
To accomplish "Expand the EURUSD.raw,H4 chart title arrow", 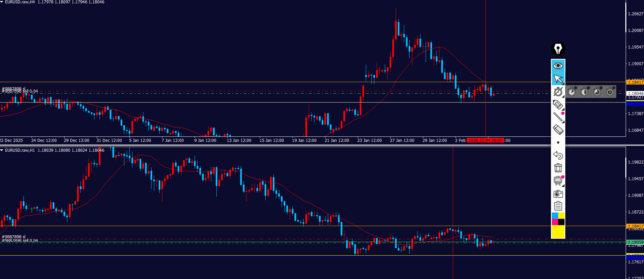I will click(2, 2).
